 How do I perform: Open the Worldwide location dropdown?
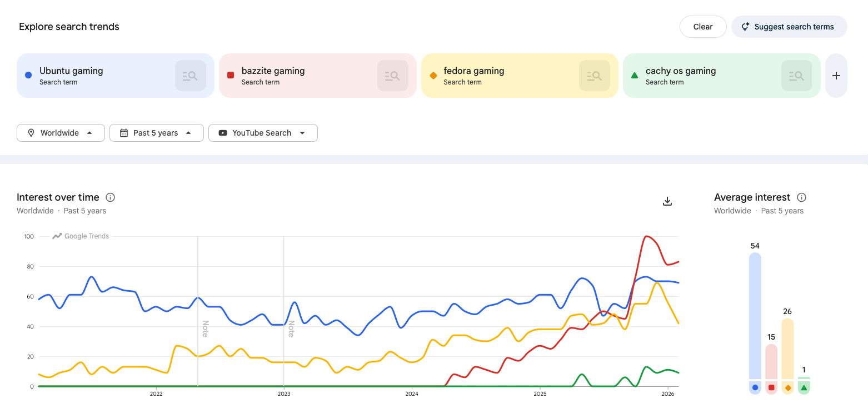(x=61, y=133)
